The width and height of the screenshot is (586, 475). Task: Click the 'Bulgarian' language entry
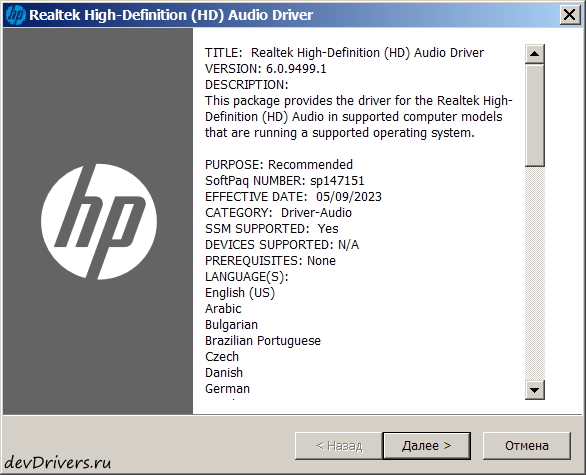click(x=231, y=325)
